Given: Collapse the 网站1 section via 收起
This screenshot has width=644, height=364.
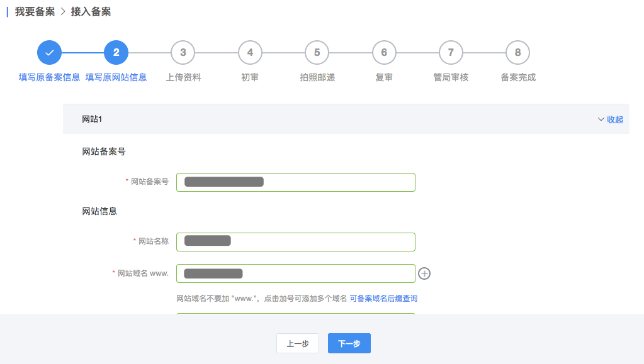Looking at the screenshot, I should (610, 119).
